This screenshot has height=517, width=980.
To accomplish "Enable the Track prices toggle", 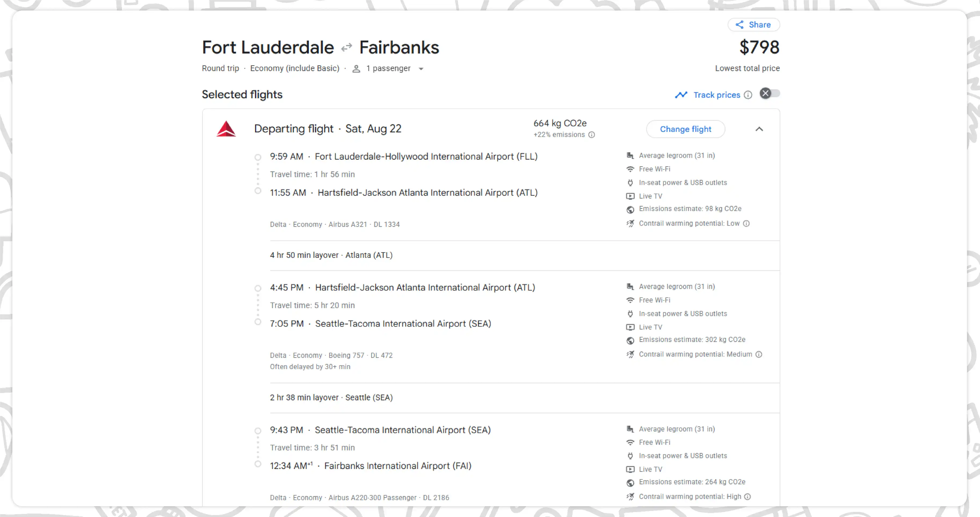I will 770,93.
